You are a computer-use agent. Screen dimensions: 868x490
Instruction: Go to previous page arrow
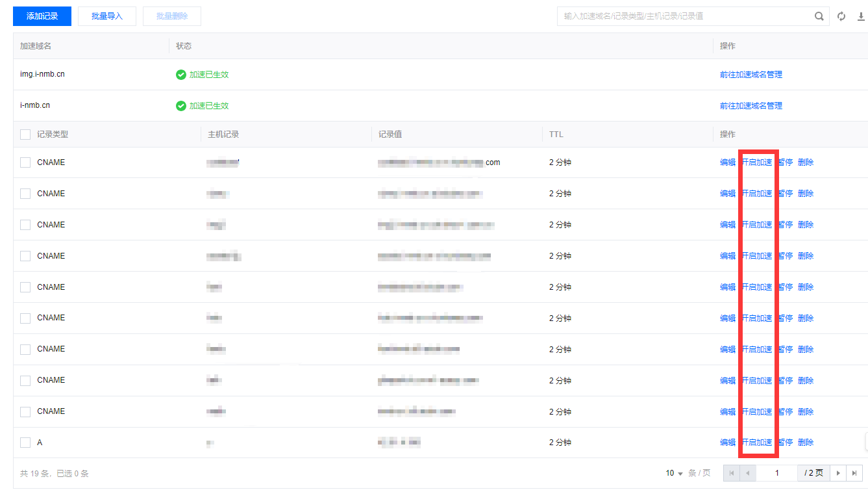point(747,473)
